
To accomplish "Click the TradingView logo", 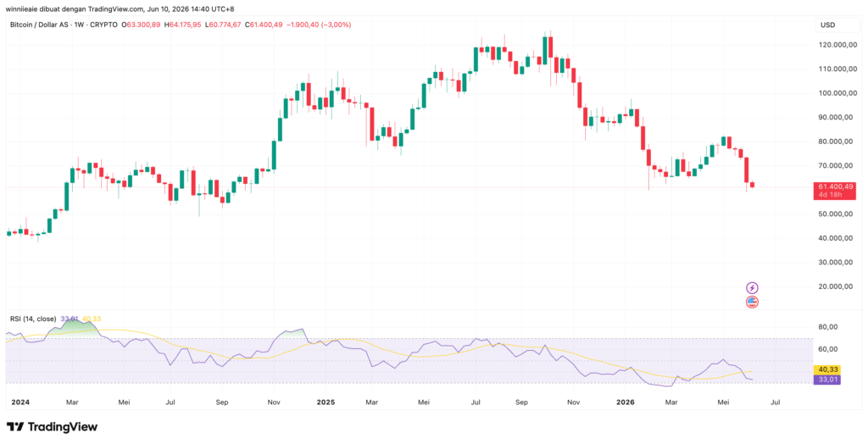I will tap(52, 427).
